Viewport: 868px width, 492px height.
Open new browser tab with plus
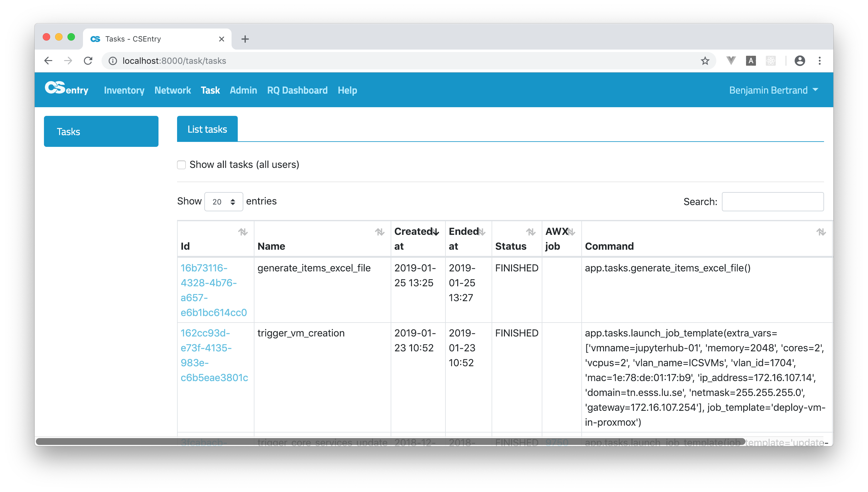[x=245, y=39]
